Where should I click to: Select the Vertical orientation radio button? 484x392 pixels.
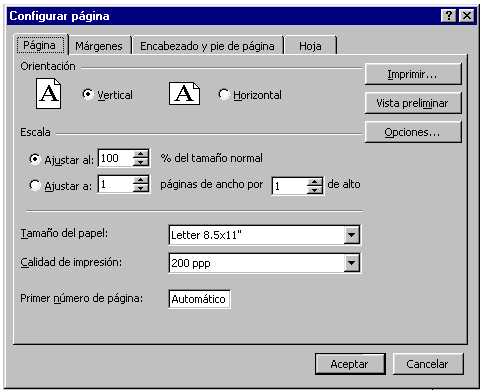[x=88, y=95]
